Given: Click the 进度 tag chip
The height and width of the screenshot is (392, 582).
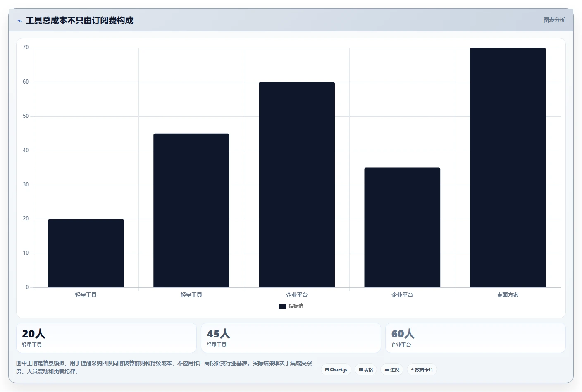Looking at the screenshot, I should pyautogui.click(x=392, y=370).
